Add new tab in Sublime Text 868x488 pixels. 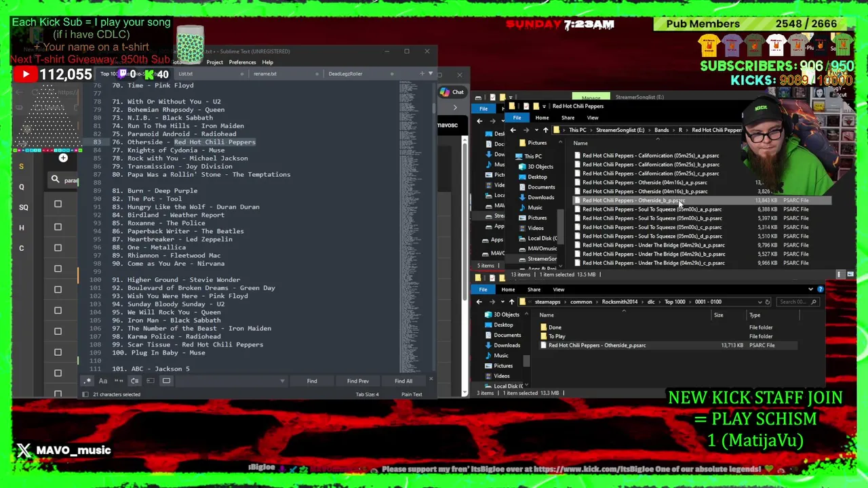pos(422,73)
